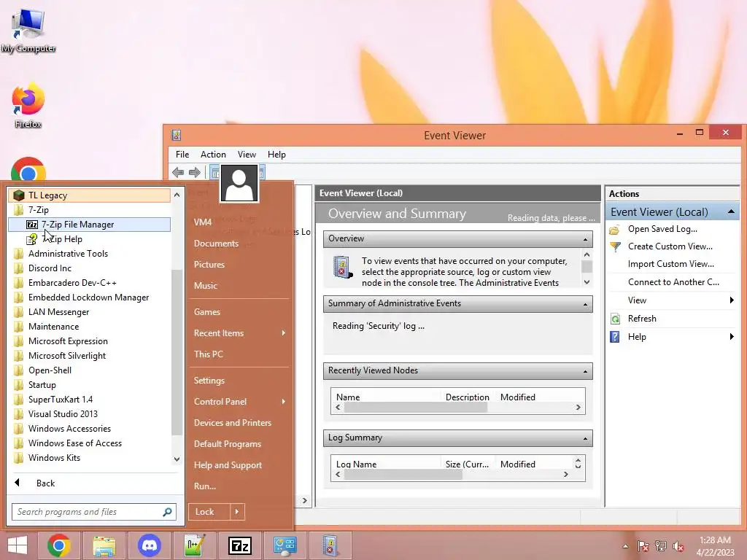Expand Control Panel submenu
This screenshot has width=747, height=560.
[239, 402]
